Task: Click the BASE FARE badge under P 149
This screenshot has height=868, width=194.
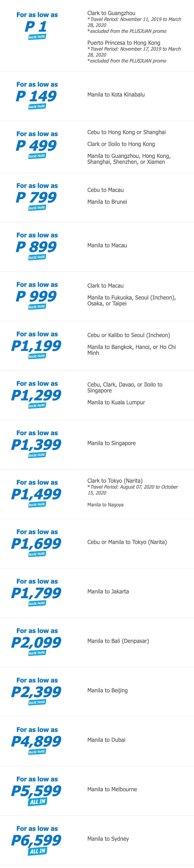Action: (37, 106)
